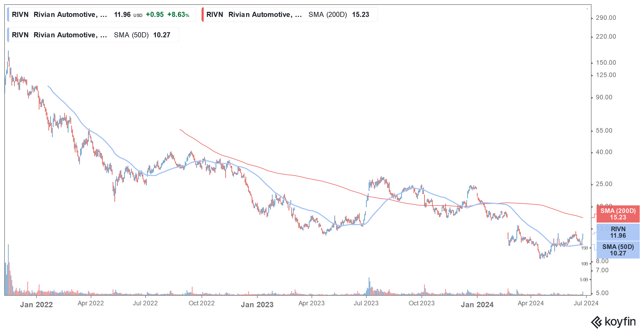Click the Apr 2024 date axis label
Screen dimensions: 644x333
(530, 303)
